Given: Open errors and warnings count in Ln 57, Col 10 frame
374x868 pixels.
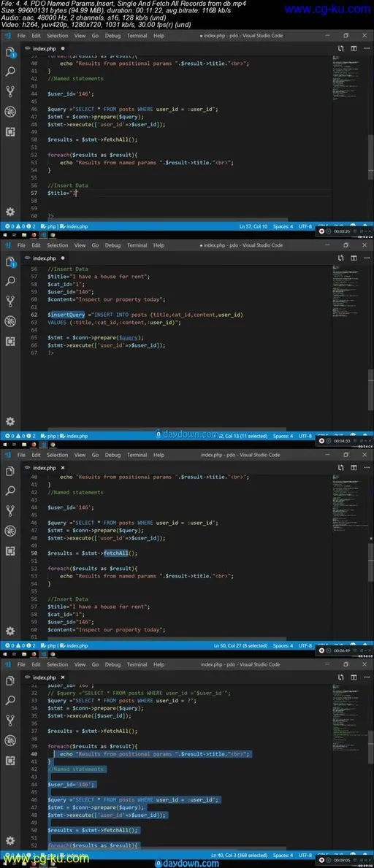Looking at the screenshot, I should [x=20, y=226].
